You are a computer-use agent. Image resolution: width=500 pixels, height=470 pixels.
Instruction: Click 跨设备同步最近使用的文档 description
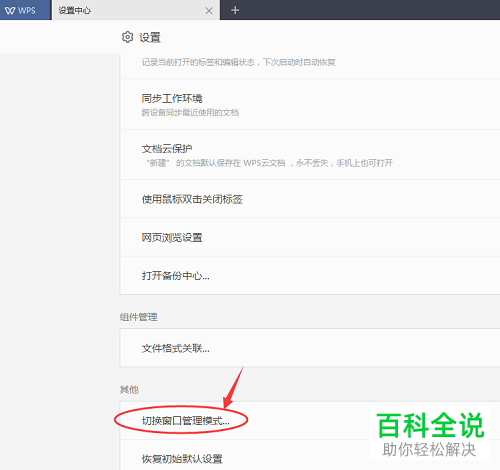point(190,113)
